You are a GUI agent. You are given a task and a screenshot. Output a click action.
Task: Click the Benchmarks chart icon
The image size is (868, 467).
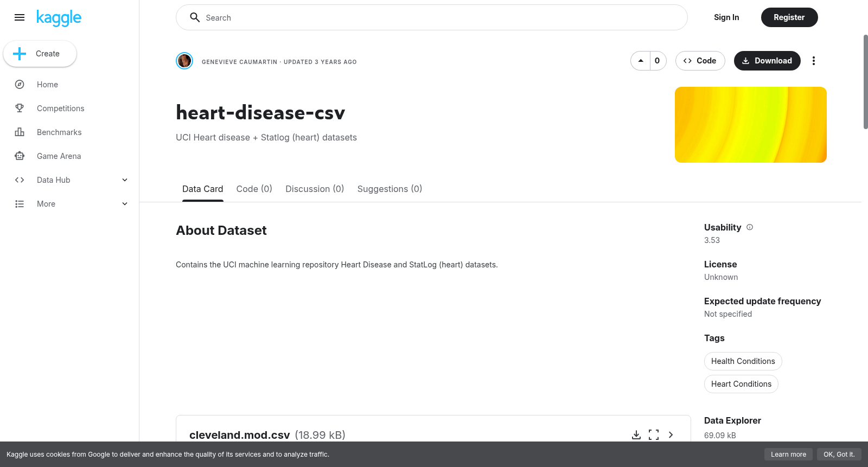(20, 132)
